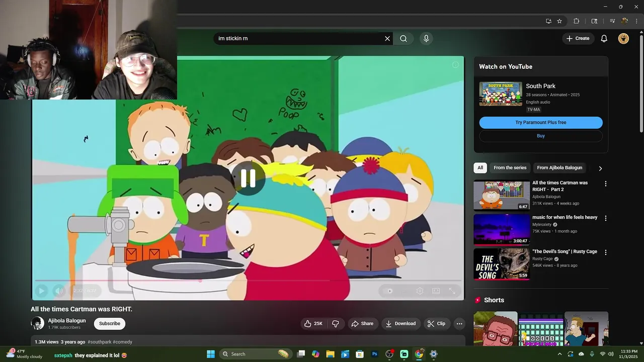Start voice search with the microphone
This screenshot has height=362, width=644.
(x=426, y=38)
